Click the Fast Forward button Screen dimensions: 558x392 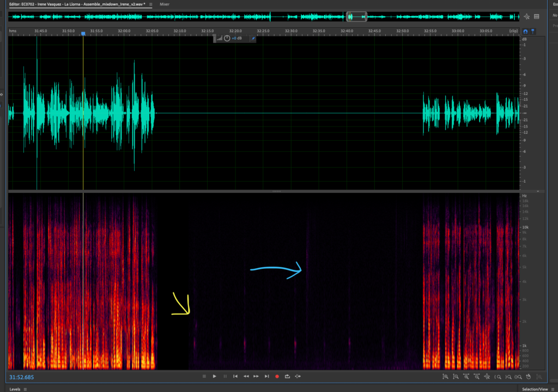coord(256,376)
